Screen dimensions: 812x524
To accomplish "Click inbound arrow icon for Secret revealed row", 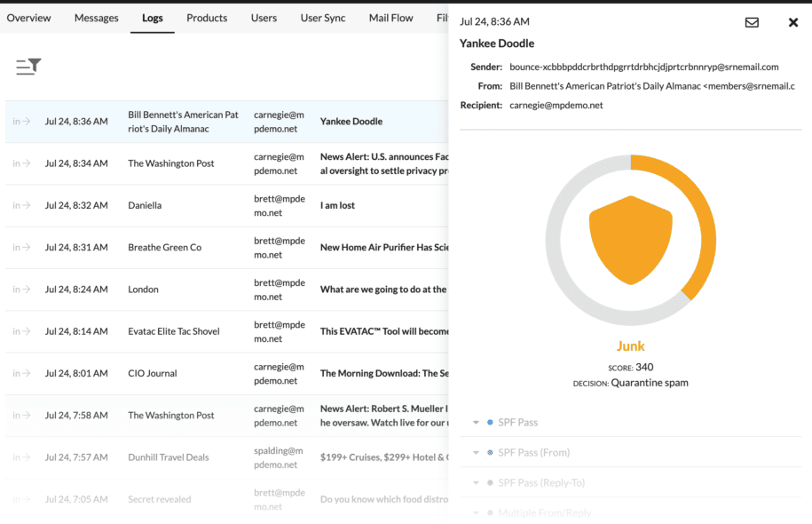I will pos(21,499).
